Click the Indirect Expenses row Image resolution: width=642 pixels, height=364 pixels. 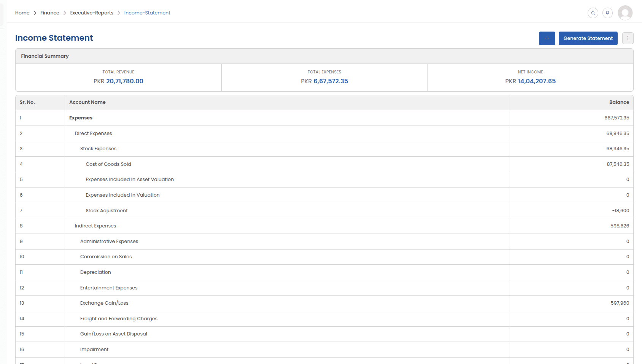95,226
